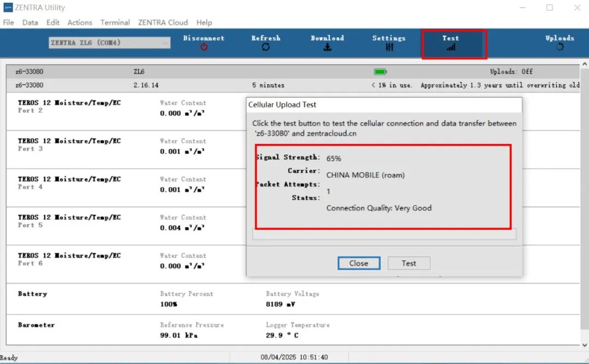
Task: Expand the ZENTRA ZL6 (COM4) device dropdown
Action: click(x=165, y=43)
